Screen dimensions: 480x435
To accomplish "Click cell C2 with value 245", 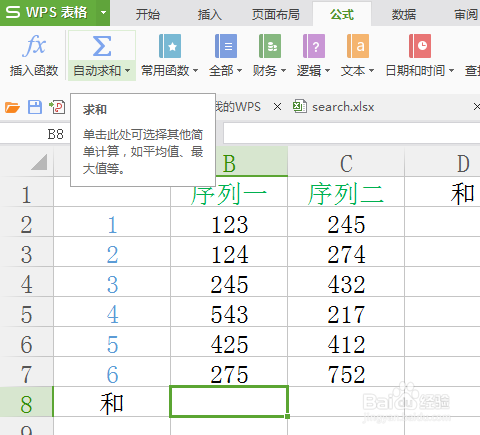I will tap(346, 222).
